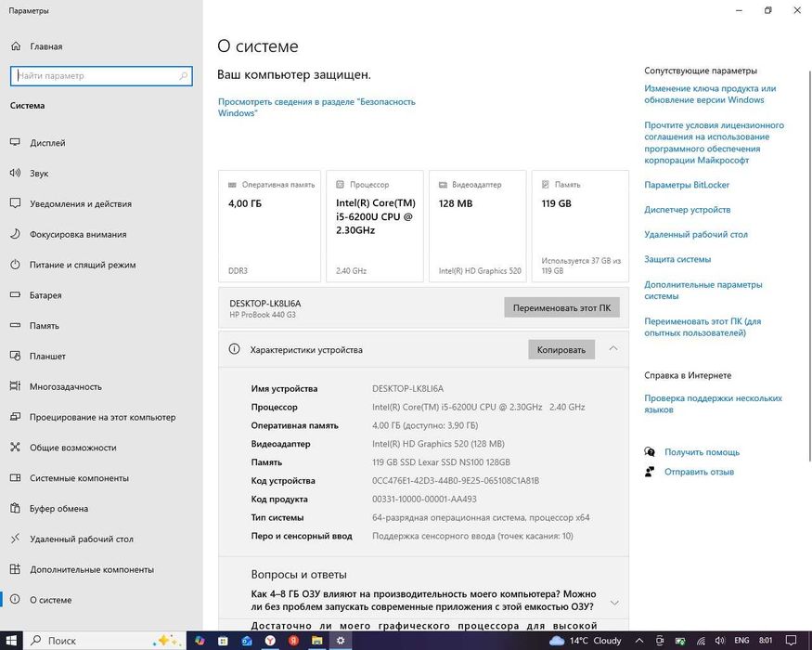Open Проверка поддержки нескольких языков link
The image size is (812, 650).
click(x=713, y=404)
